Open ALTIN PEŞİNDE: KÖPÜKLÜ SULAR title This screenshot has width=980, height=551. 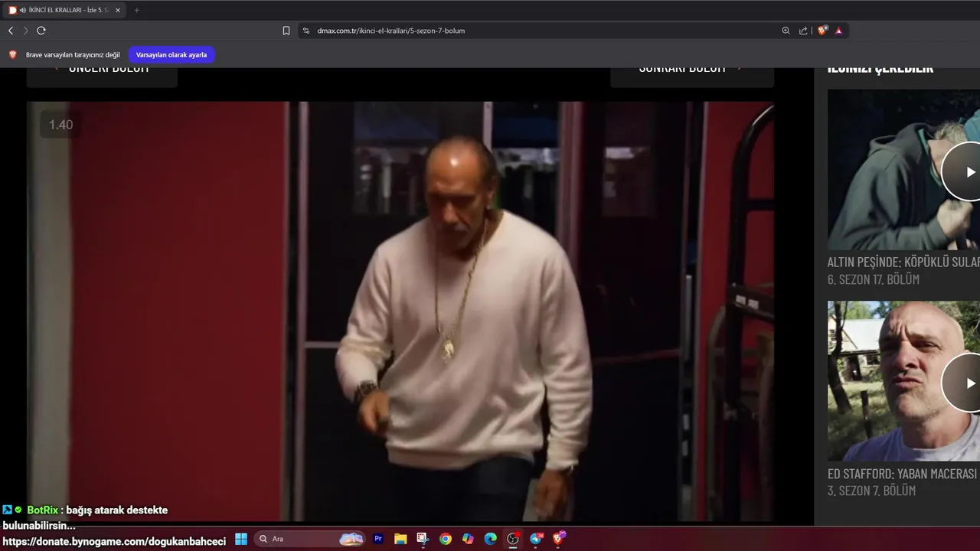coord(903,262)
